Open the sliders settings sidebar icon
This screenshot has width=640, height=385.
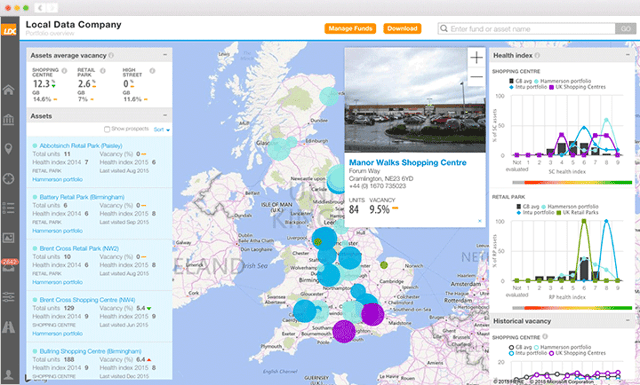(9, 297)
